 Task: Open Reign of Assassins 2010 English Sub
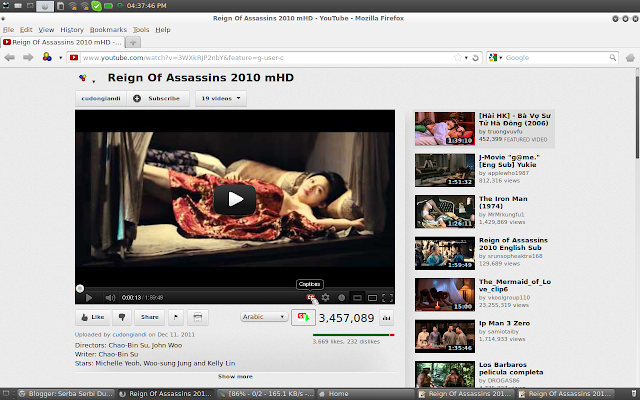pos(513,244)
